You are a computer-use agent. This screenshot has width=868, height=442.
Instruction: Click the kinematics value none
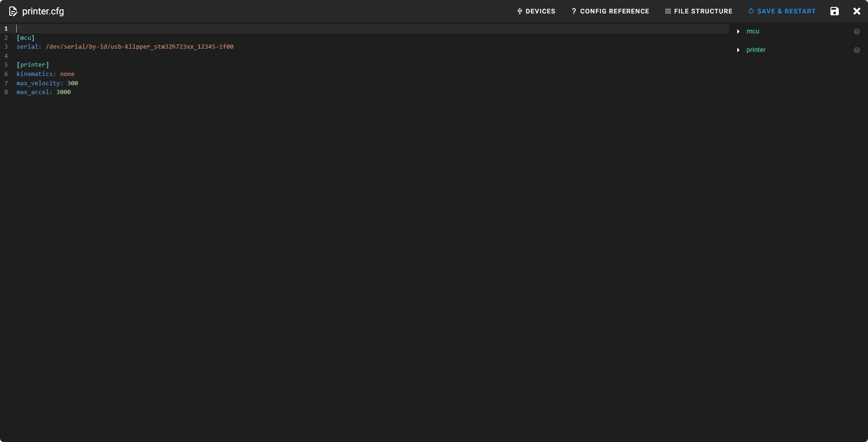coord(67,74)
